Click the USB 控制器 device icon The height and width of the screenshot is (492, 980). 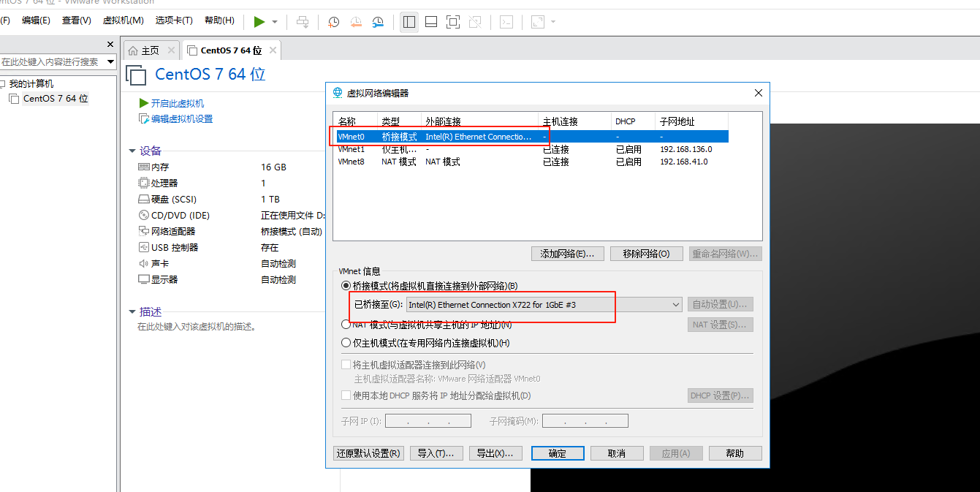143,247
